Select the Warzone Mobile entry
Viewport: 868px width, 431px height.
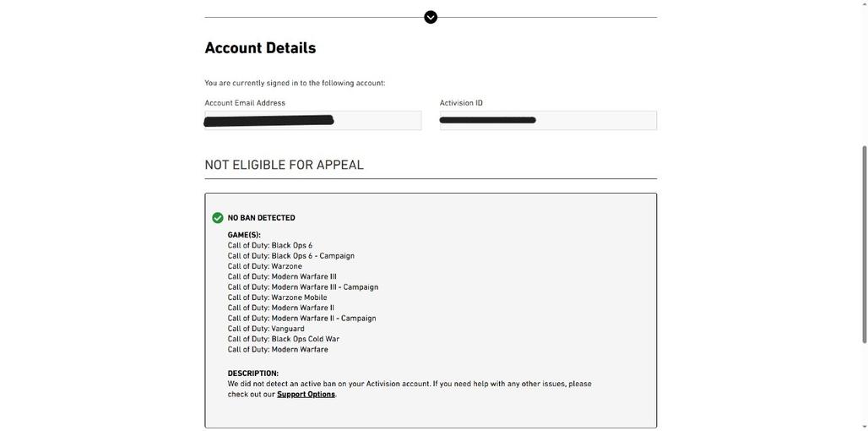tap(277, 297)
